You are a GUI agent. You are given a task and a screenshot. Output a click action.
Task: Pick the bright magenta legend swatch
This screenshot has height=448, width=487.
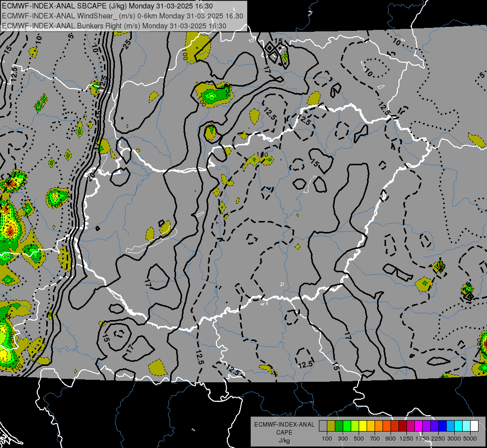tap(419, 426)
